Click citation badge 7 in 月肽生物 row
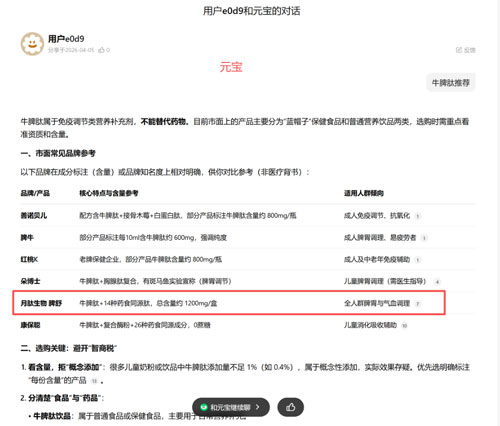 pyautogui.click(x=418, y=304)
